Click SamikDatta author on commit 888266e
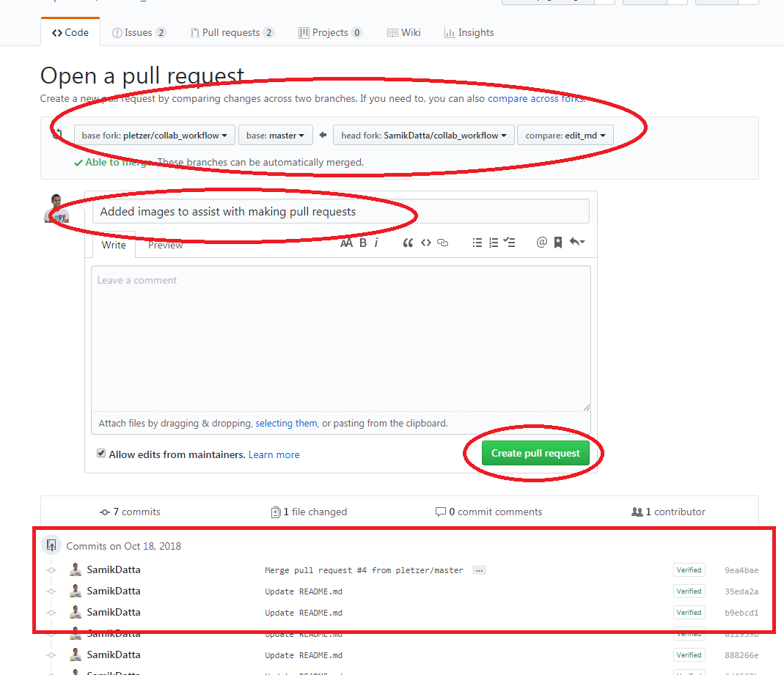 (114, 654)
